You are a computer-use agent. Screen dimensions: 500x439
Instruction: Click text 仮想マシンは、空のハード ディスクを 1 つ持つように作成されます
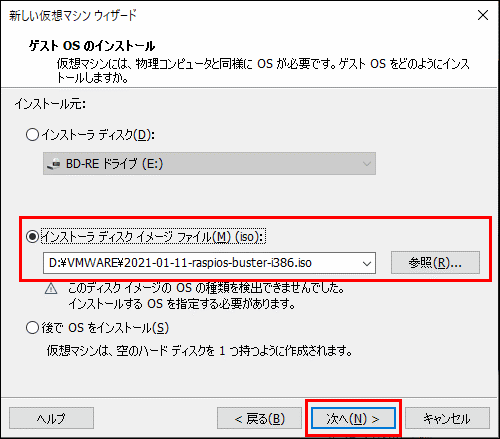(x=200, y=351)
